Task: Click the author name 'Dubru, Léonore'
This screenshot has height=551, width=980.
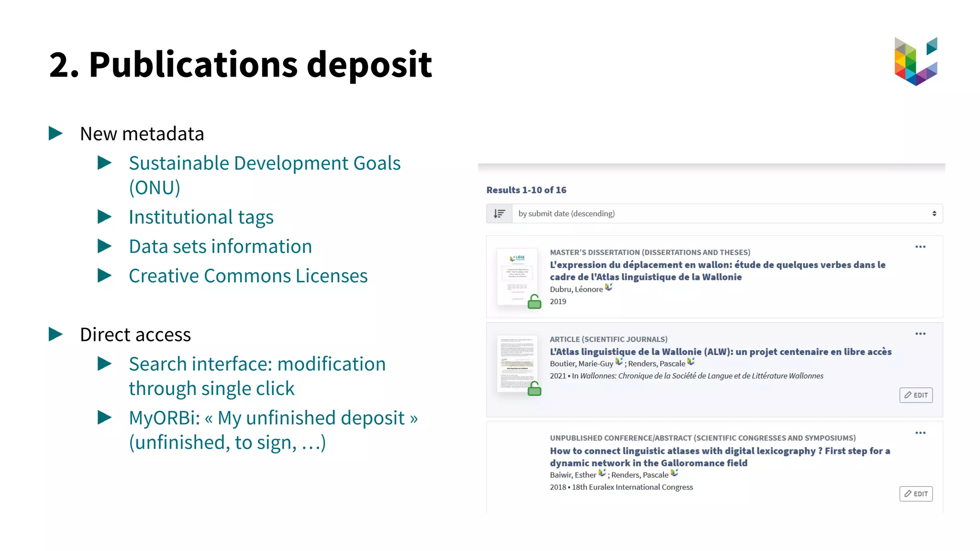Action: (576, 289)
